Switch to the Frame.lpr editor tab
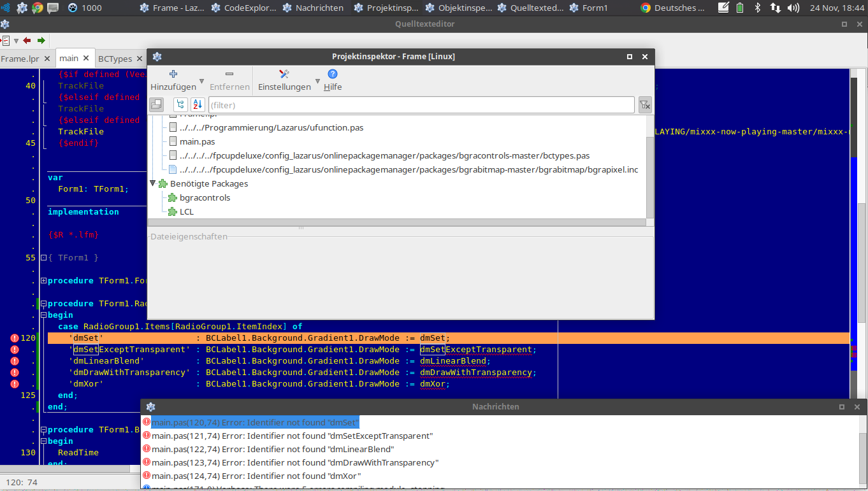The width and height of the screenshot is (868, 491). (20, 59)
